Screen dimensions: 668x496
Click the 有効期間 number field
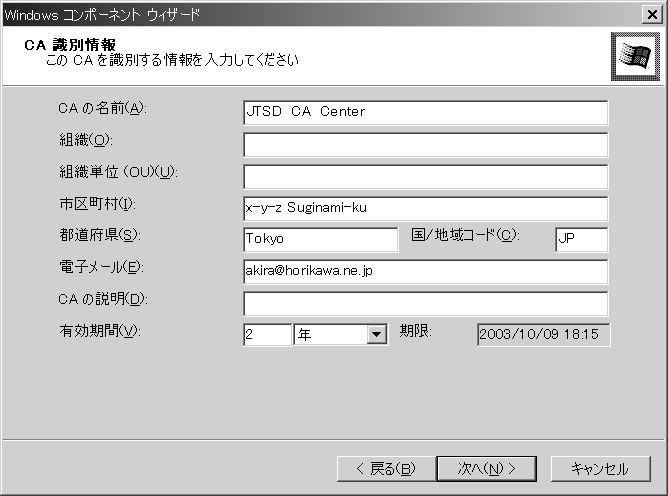tap(268, 335)
